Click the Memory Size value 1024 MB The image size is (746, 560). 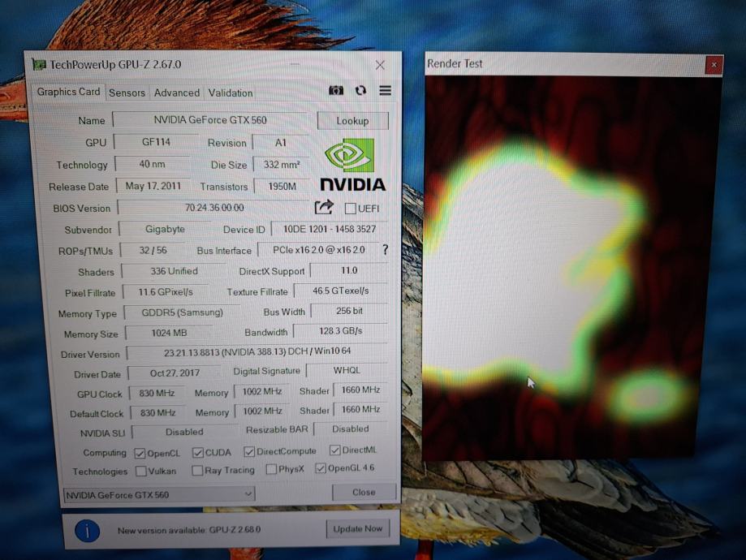tap(169, 333)
